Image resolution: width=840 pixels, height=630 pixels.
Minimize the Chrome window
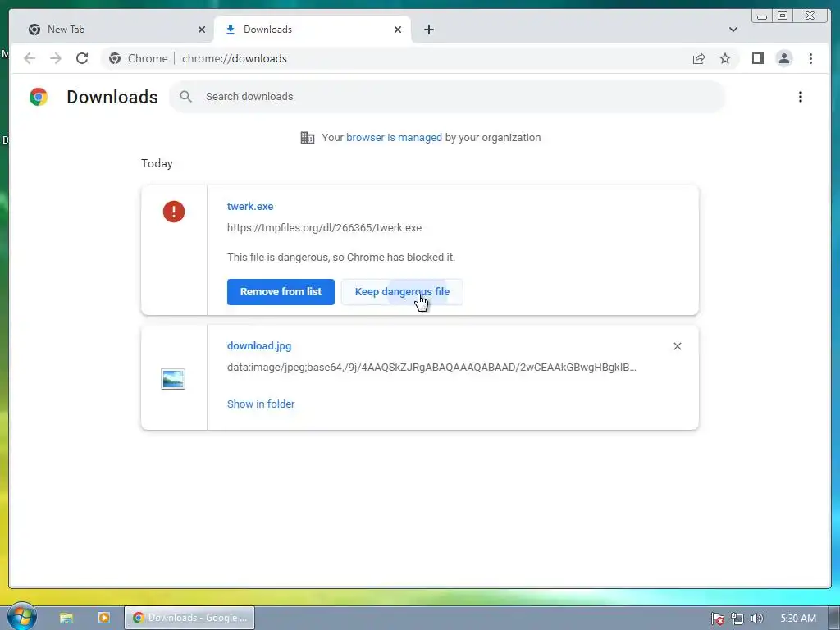click(762, 16)
